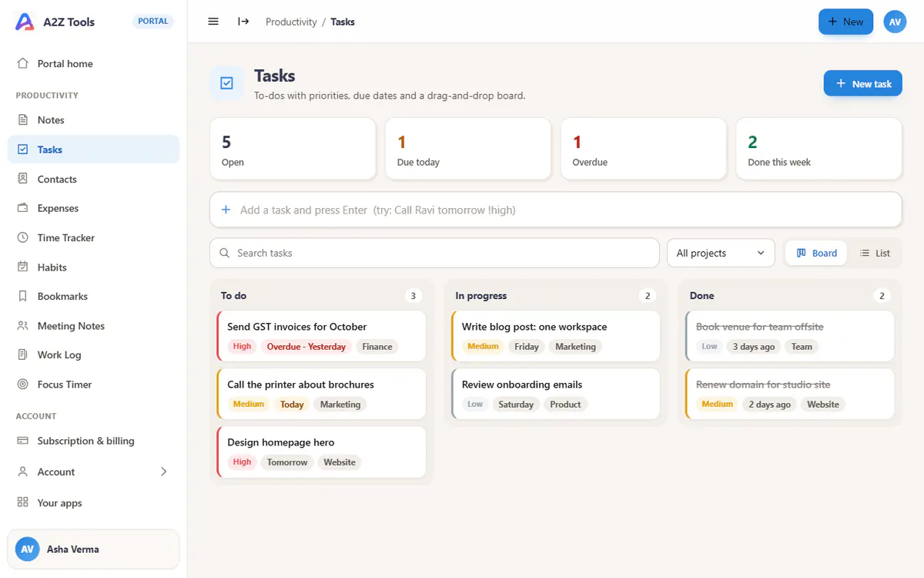Click the Tomorrow due-date tag
The height and width of the screenshot is (578, 924).
point(287,462)
